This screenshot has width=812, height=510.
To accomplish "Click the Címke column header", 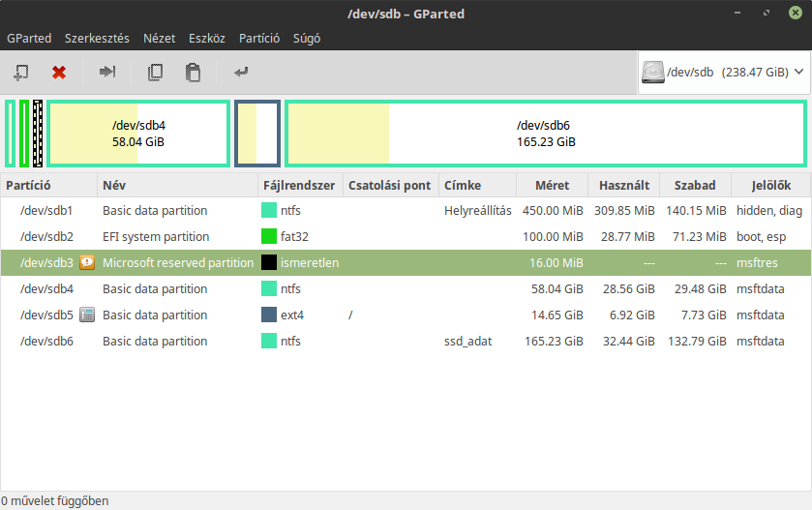I will click(477, 186).
